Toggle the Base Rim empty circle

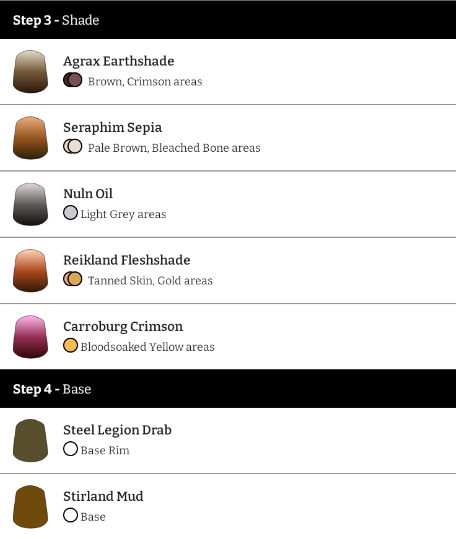pos(70,449)
